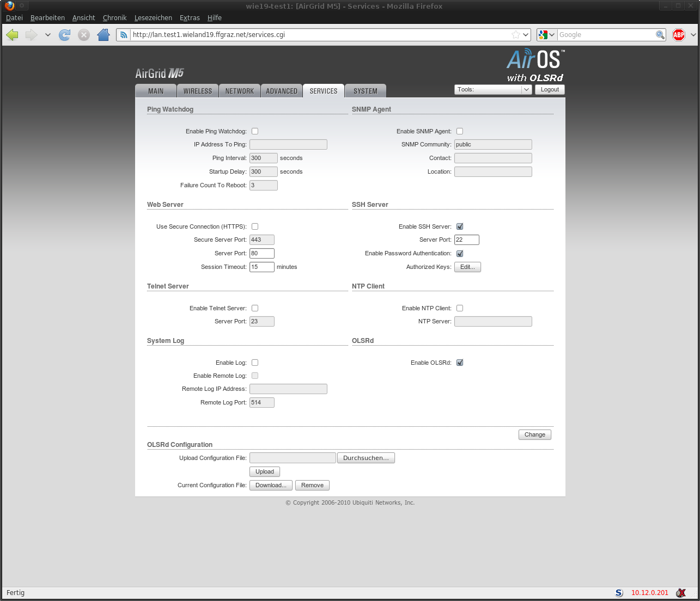
Task: Open the Tools dropdown
Action: pos(492,90)
